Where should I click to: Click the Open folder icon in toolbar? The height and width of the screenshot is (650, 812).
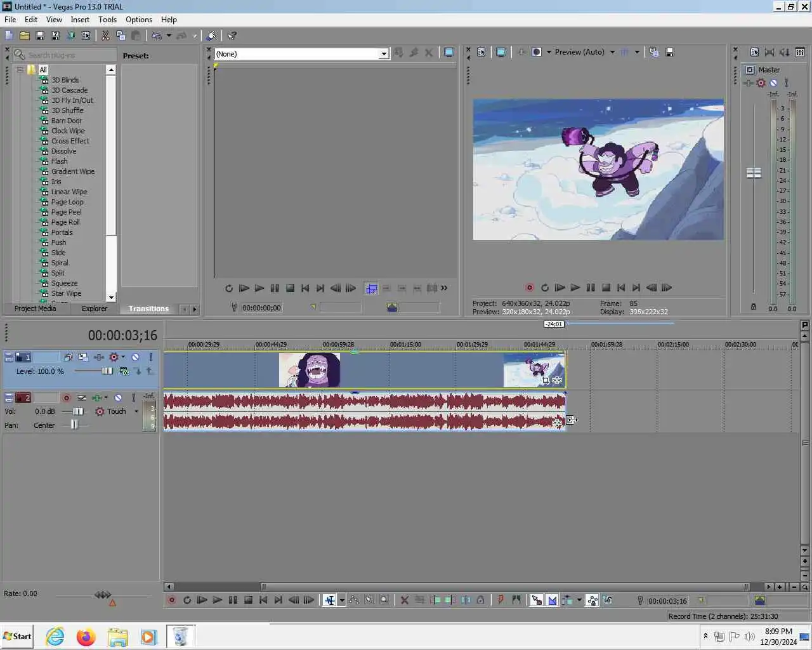click(25, 36)
